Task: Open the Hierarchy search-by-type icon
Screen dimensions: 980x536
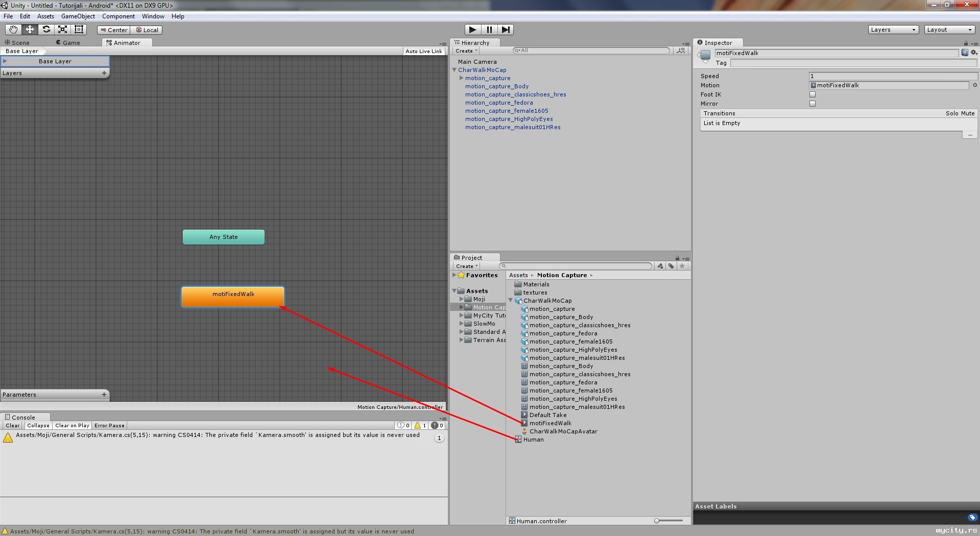Action: pos(681,51)
